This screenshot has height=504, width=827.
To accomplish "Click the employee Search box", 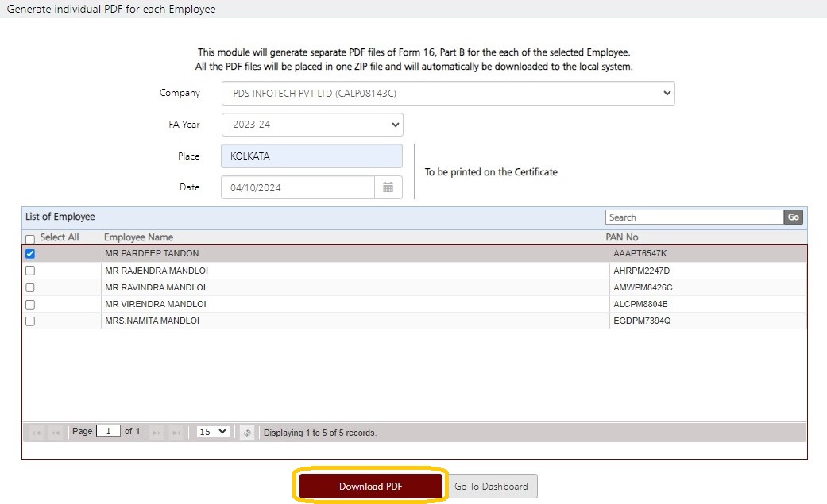I will click(694, 217).
